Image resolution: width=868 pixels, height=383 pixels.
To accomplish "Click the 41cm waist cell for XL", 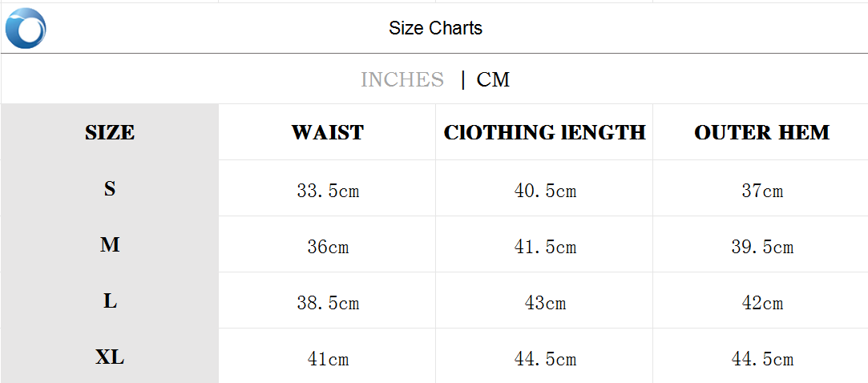I will coord(327,360).
